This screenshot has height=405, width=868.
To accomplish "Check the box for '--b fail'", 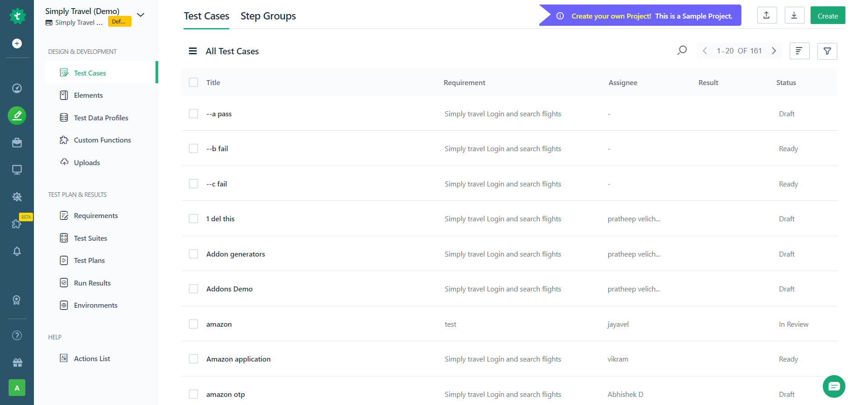I will [193, 148].
